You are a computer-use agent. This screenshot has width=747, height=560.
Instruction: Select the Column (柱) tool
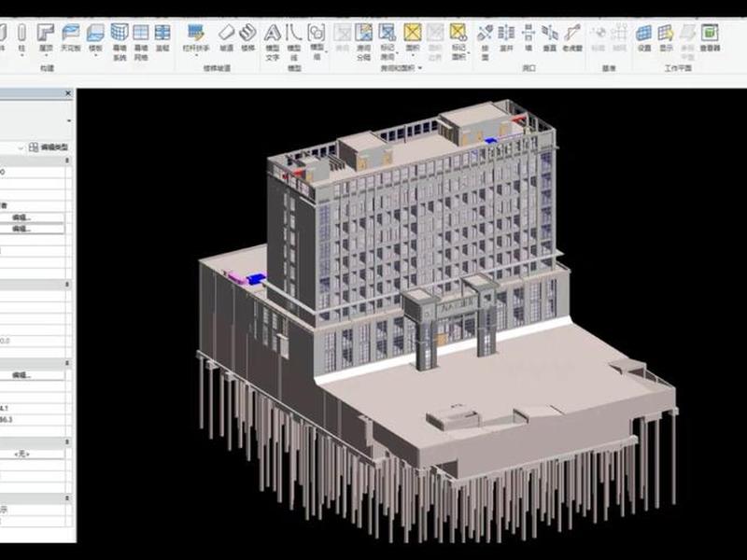click(21, 37)
